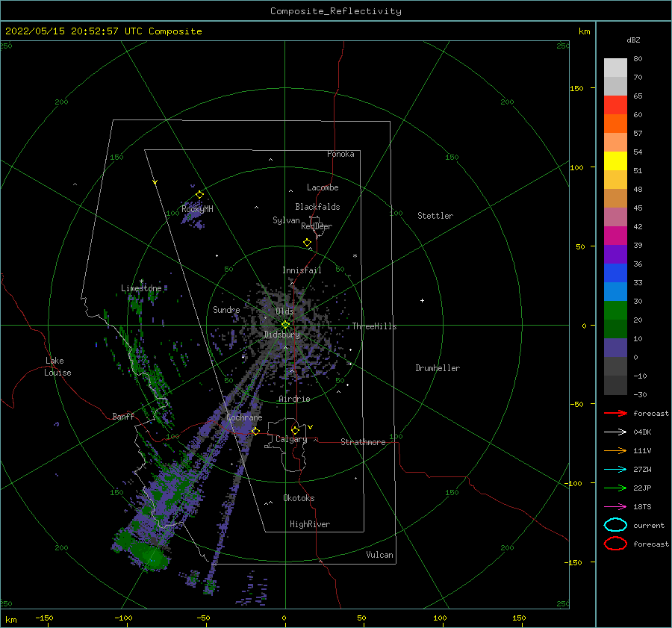Click the Banff label
672x628 pixels.
[123, 417]
